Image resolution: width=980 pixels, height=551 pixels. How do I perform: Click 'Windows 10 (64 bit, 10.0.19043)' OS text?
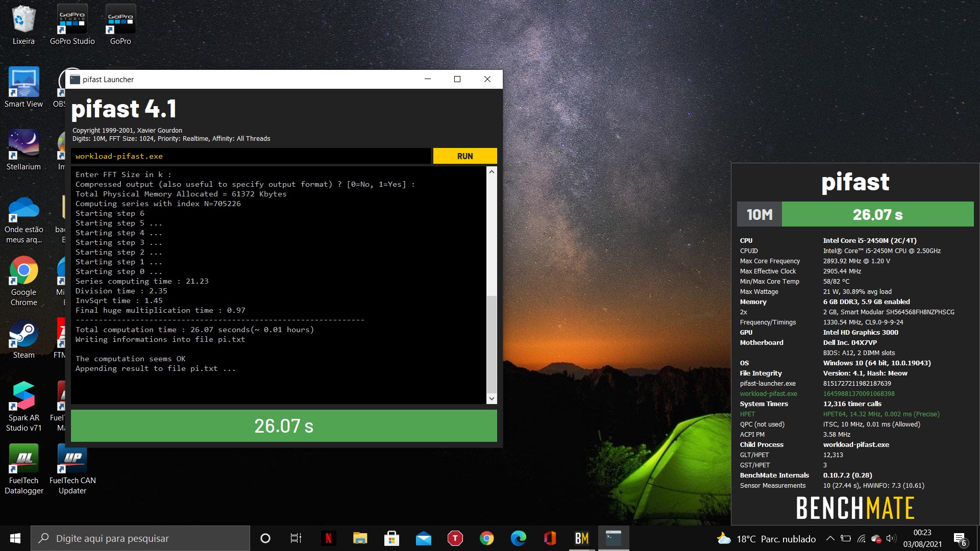[x=877, y=363]
